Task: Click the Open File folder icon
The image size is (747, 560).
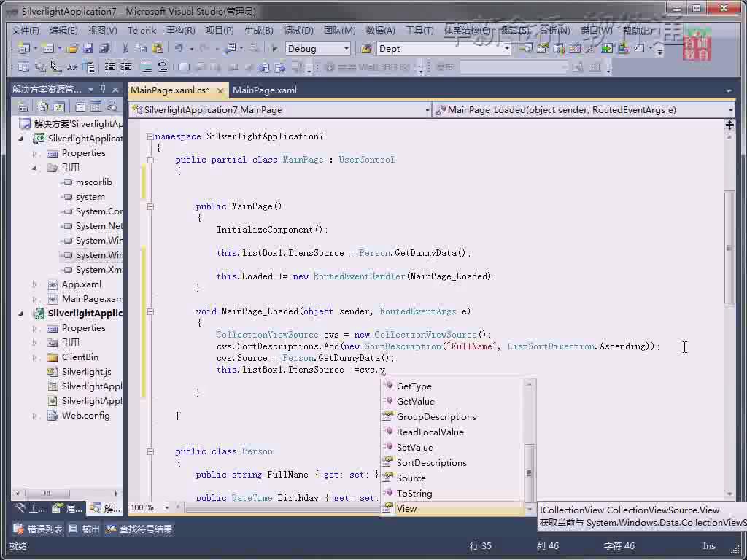Action: tap(72, 48)
